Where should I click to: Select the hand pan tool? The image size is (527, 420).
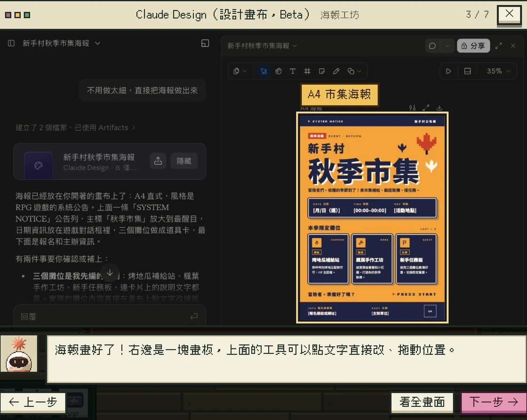point(278,71)
